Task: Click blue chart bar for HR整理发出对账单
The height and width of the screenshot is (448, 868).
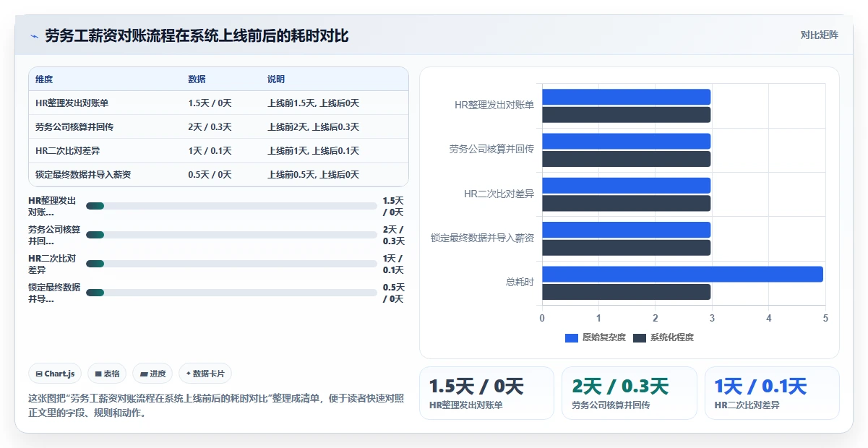Action: tap(627, 97)
